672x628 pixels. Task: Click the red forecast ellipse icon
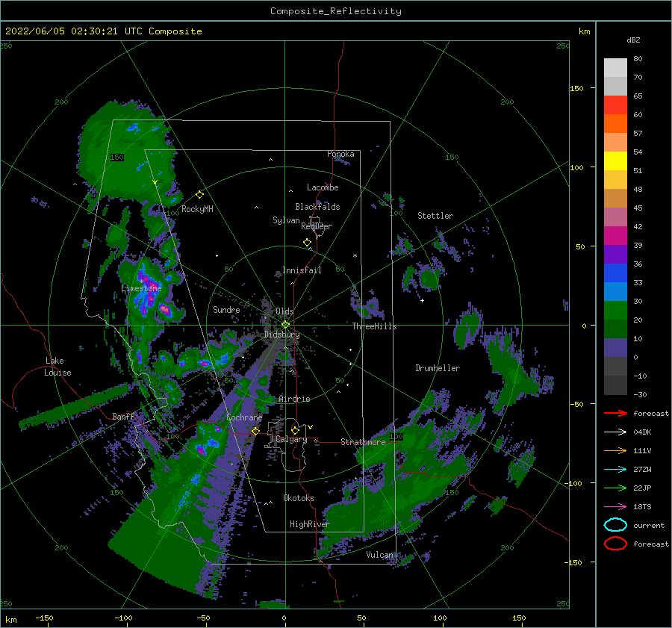click(615, 544)
